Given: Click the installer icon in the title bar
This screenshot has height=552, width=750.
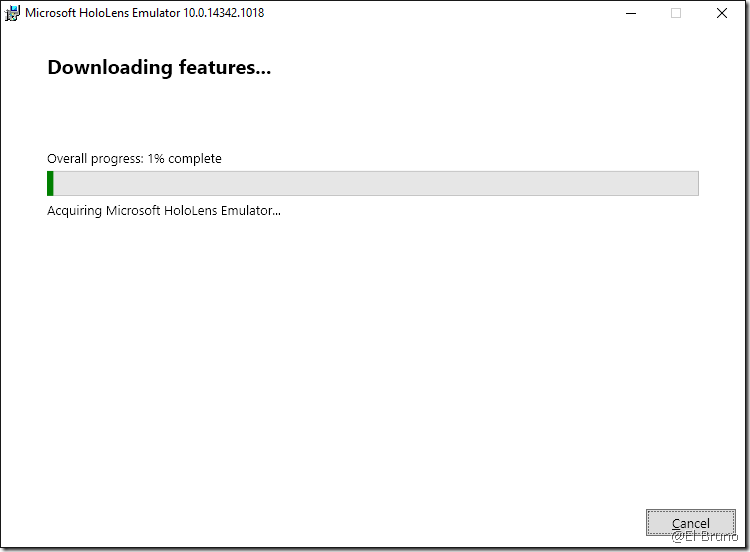Looking at the screenshot, I should (x=13, y=14).
